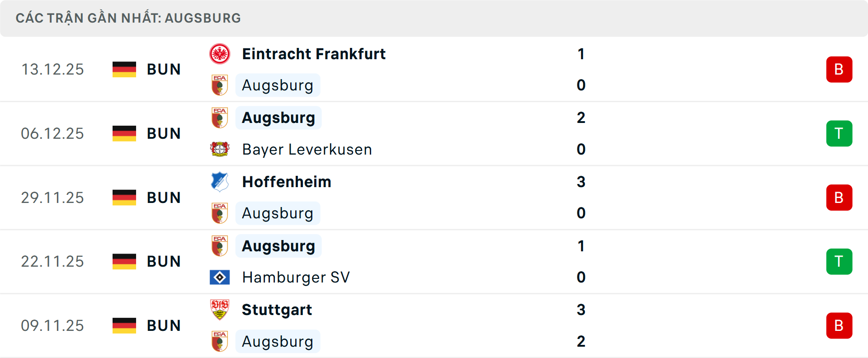The height and width of the screenshot is (358, 868).
Task: Click the Hoffenheim club badge
Action: click(220, 182)
